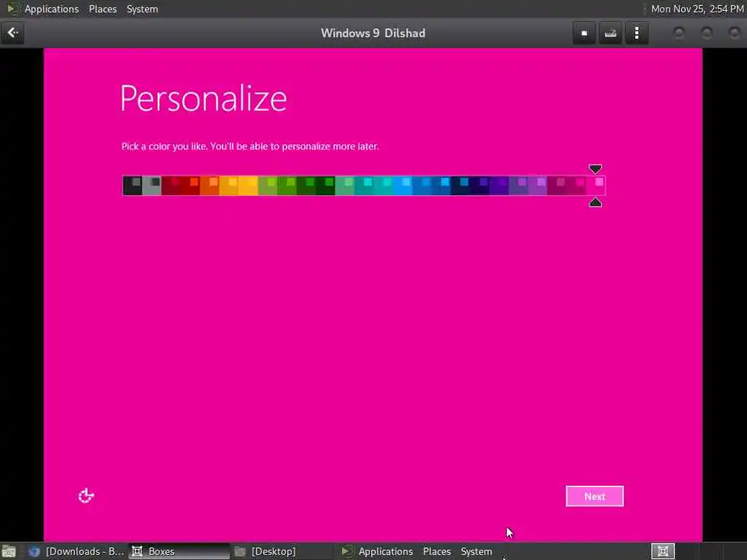Viewport: 747px width, 560px height.
Task: Open the System menu inside the bottom panel
Action: point(476,551)
